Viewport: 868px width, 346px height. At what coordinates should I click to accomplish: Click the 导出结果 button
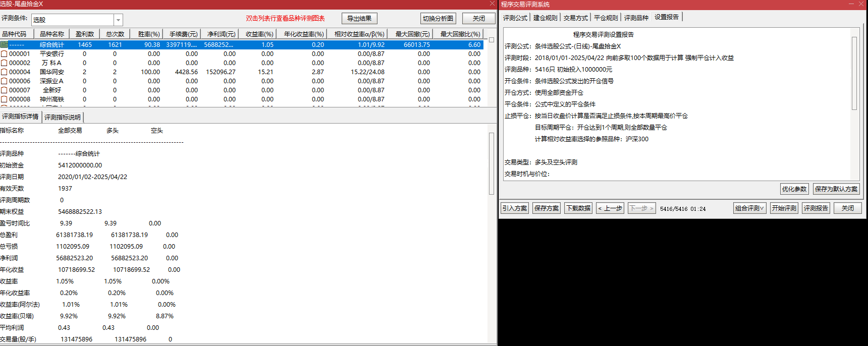[x=359, y=19]
